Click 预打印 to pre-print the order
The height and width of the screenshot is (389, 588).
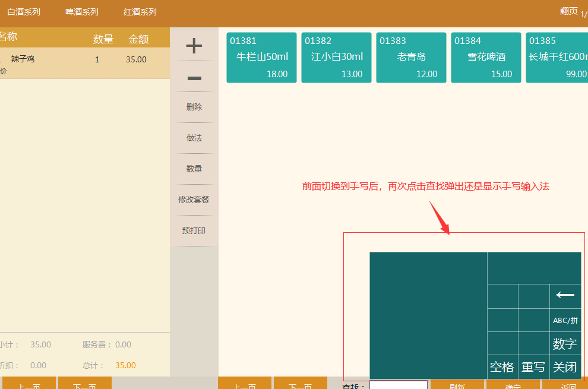(194, 230)
